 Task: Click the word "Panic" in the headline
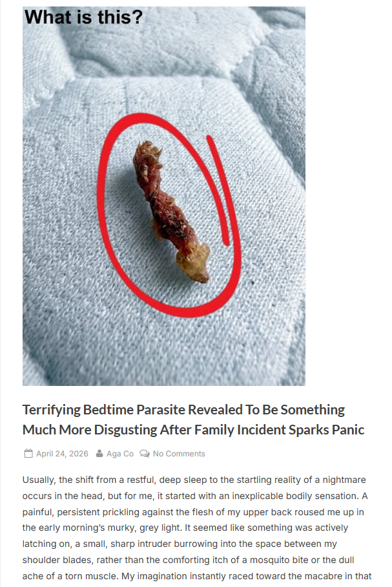[348, 430]
